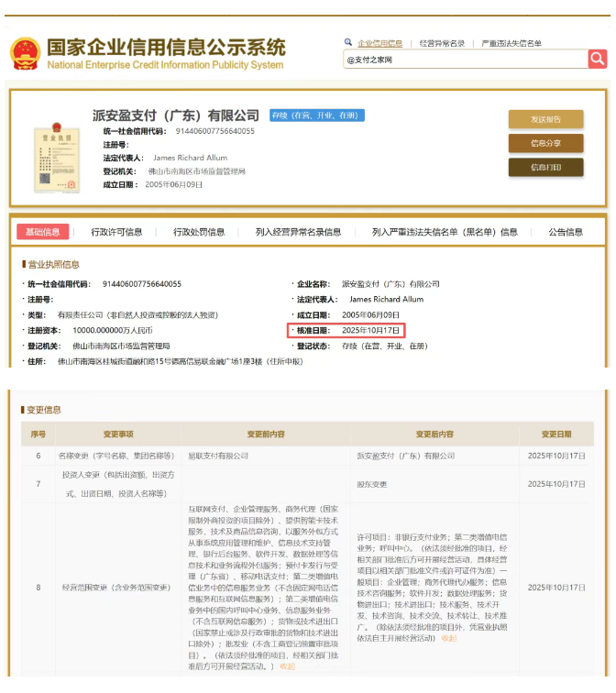Click the orange search magnifier button

pyautogui.click(x=597, y=59)
